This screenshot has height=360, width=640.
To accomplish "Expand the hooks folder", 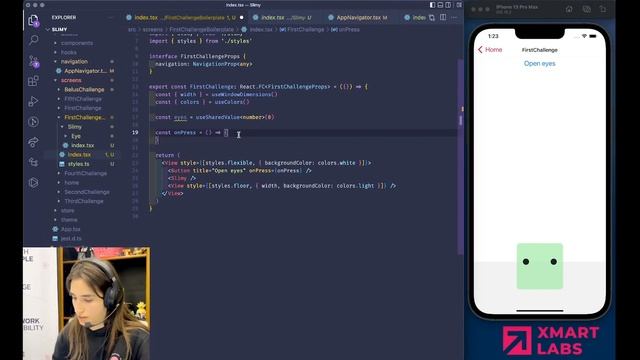I will [x=69, y=52].
